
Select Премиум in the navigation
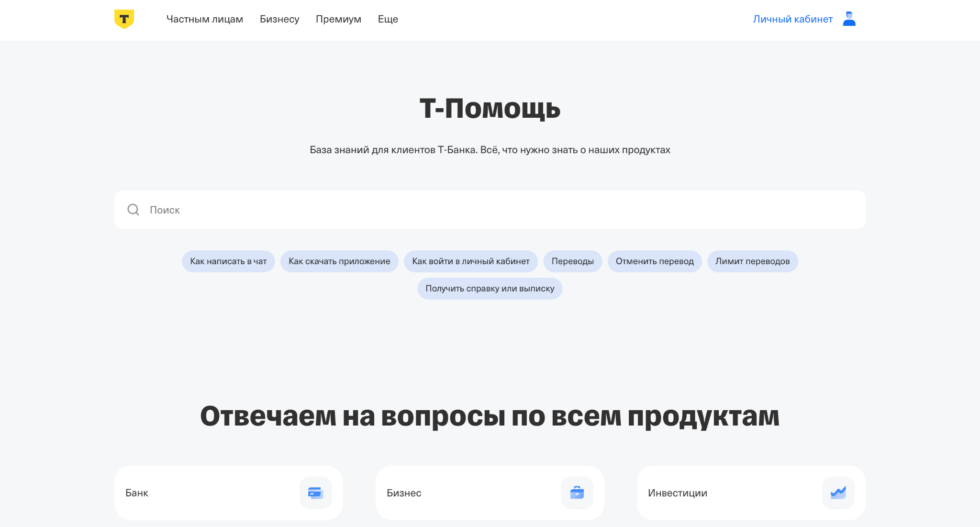[x=338, y=19]
